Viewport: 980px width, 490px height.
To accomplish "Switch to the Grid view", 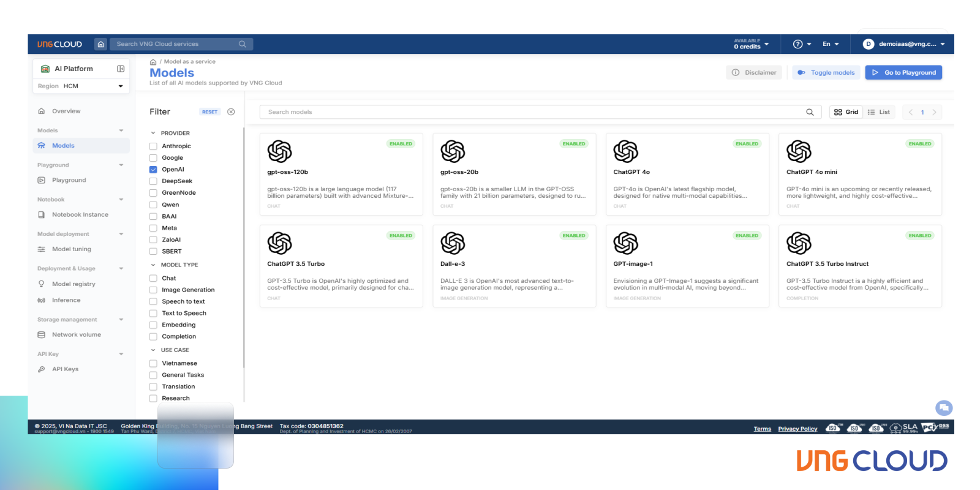I will click(x=846, y=112).
